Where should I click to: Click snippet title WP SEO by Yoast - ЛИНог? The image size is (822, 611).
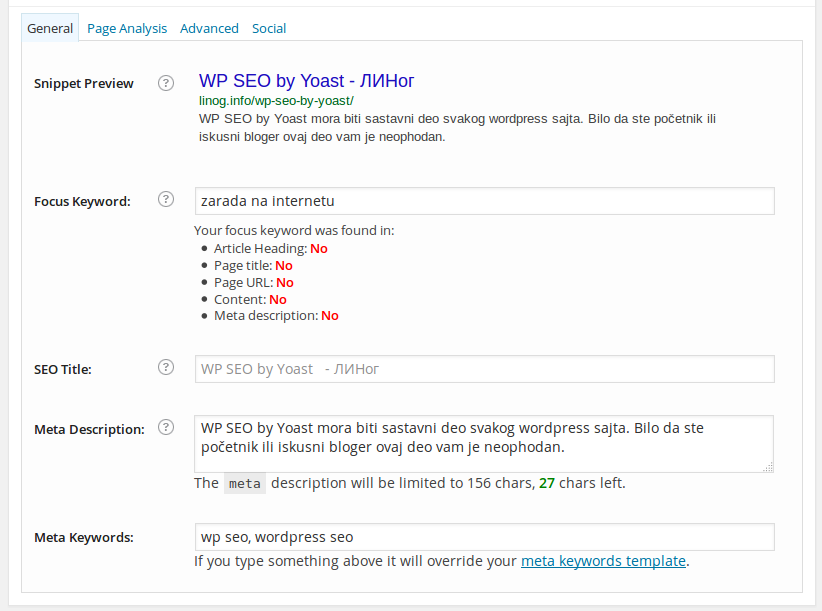click(306, 81)
